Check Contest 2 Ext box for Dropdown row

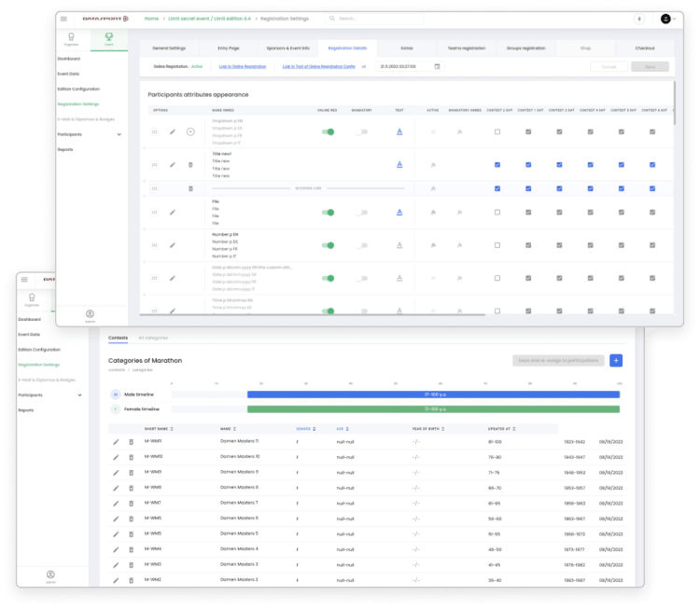click(497, 132)
